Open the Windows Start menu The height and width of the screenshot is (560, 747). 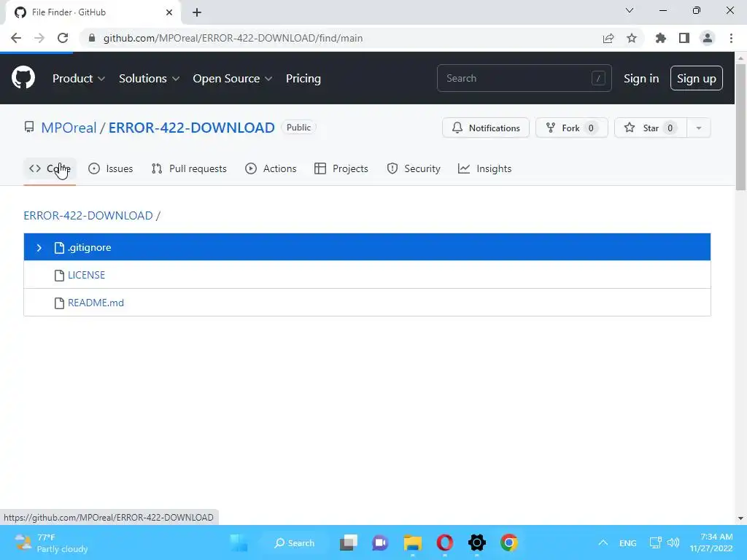pyautogui.click(x=239, y=542)
